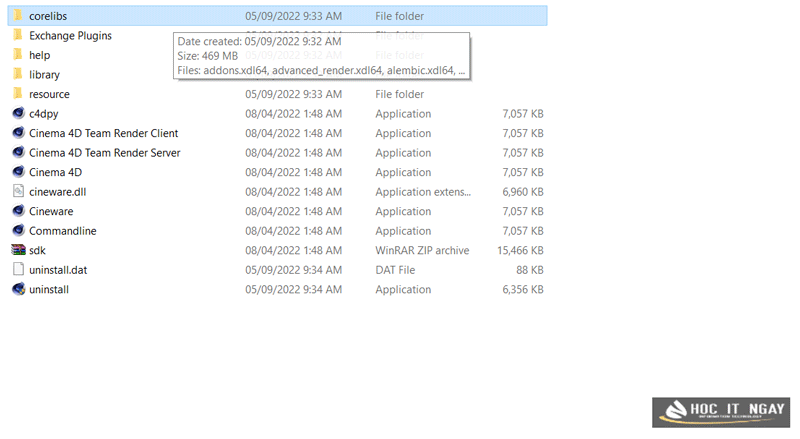Screen dimensions: 800x439
Task: Click the resource folder icon
Action: (18, 93)
